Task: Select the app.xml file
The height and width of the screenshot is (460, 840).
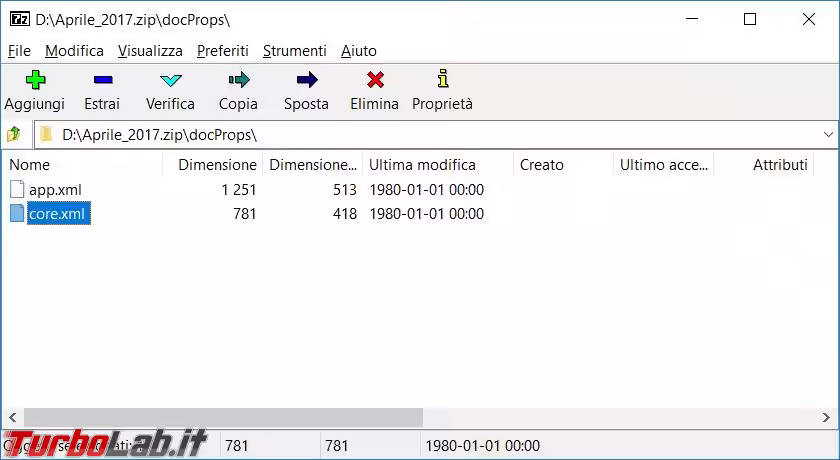Action: click(54, 189)
